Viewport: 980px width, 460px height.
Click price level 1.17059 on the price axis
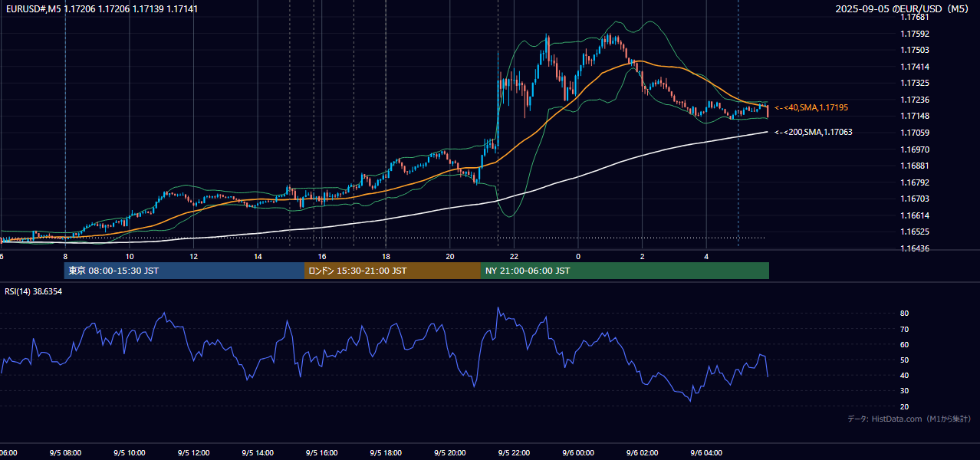click(x=914, y=133)
